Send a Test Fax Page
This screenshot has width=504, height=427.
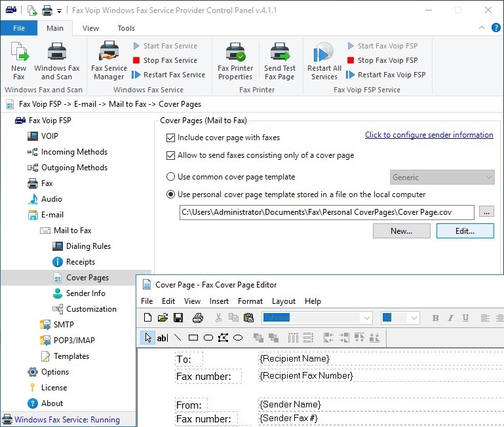pyautogui.click(x=280, y=61)
